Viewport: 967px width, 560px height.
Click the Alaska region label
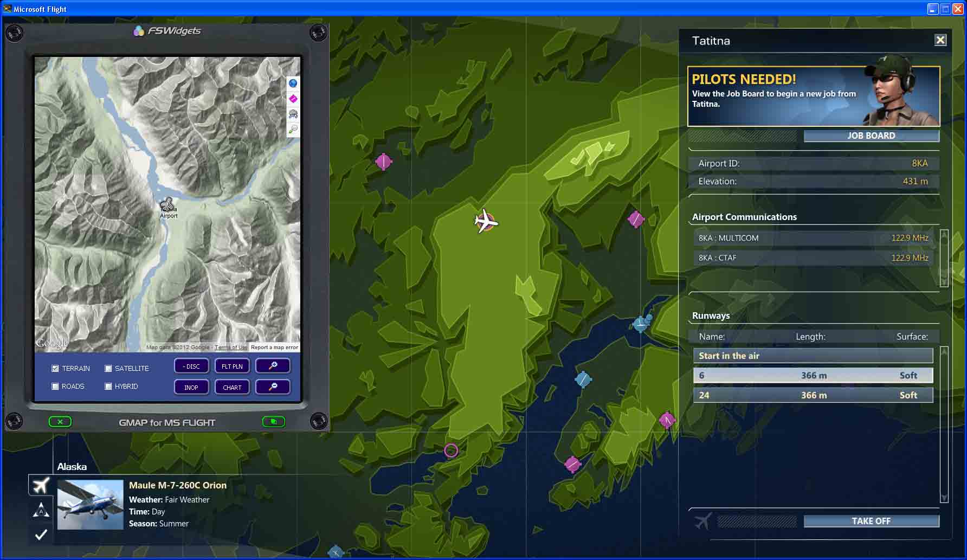pyautogui.click(x=72, y=467)
